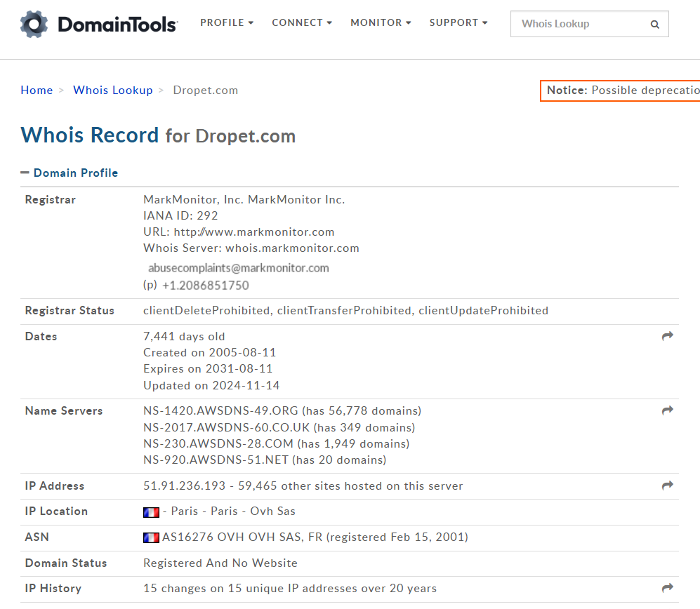Click Whois Server: whois.markmonitor.com
Screen dimensions: 700x609
pyautogui.click(x=251, y=248)
